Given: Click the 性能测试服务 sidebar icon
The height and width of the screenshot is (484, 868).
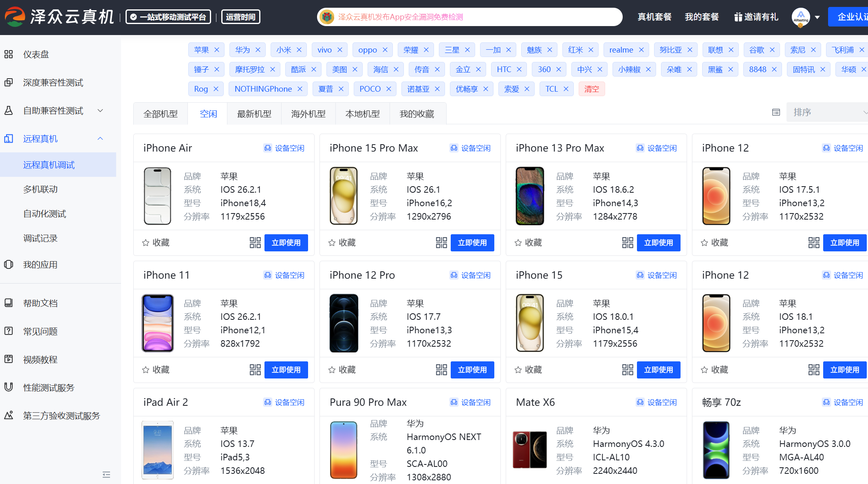Looking at the screenshot, I should click(9, 387).
